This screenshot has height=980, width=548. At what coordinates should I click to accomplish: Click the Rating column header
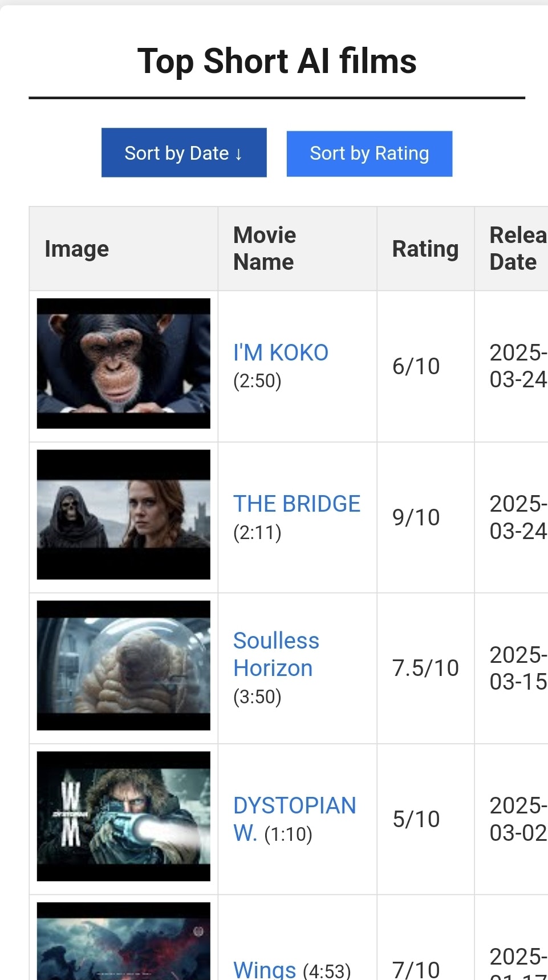[x=425, y=248]
